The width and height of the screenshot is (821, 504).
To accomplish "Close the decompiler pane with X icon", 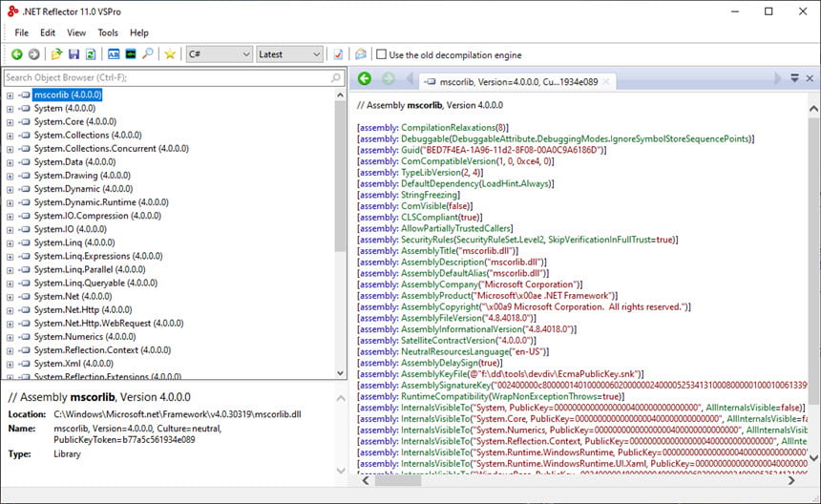I will click(810, 78).
